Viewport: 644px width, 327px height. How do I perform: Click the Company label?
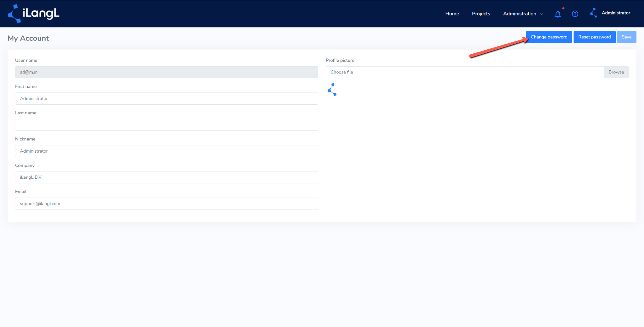[25, 165]
